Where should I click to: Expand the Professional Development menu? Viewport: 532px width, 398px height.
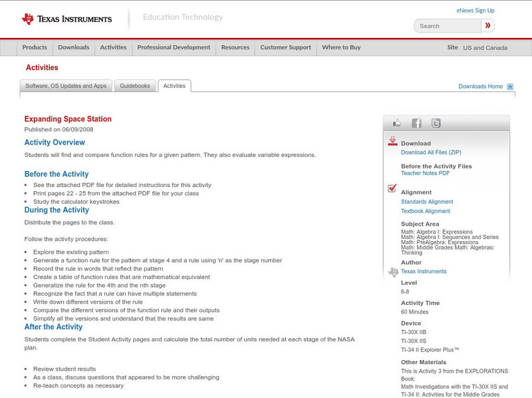pyautogui.click(x=174, y=47)
